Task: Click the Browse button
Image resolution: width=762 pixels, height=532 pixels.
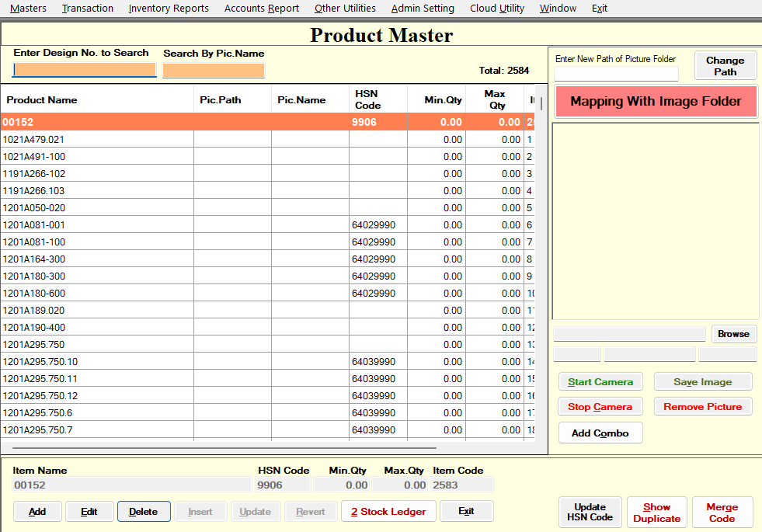Action: pyautogui.click(x=732, y=333)
